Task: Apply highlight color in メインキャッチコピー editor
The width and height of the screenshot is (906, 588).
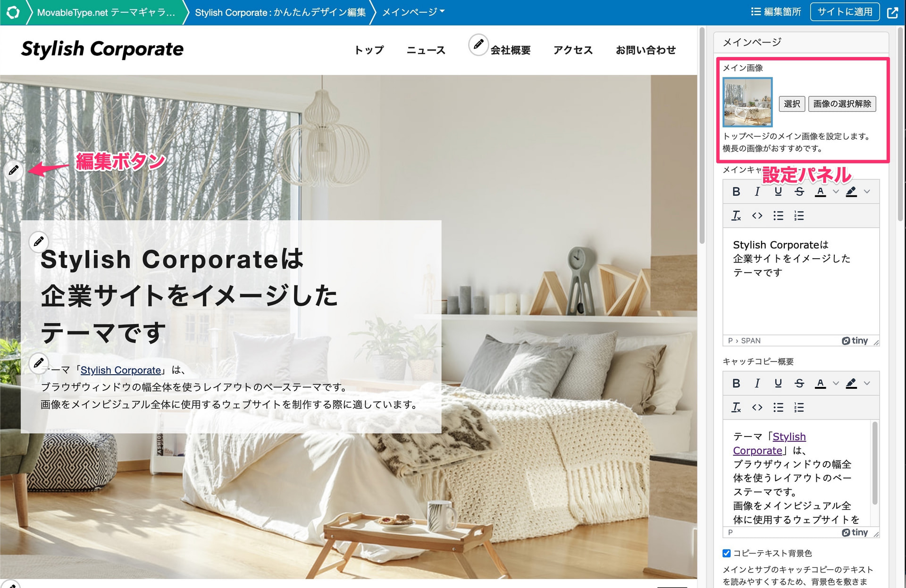Action: pos(851,192)
